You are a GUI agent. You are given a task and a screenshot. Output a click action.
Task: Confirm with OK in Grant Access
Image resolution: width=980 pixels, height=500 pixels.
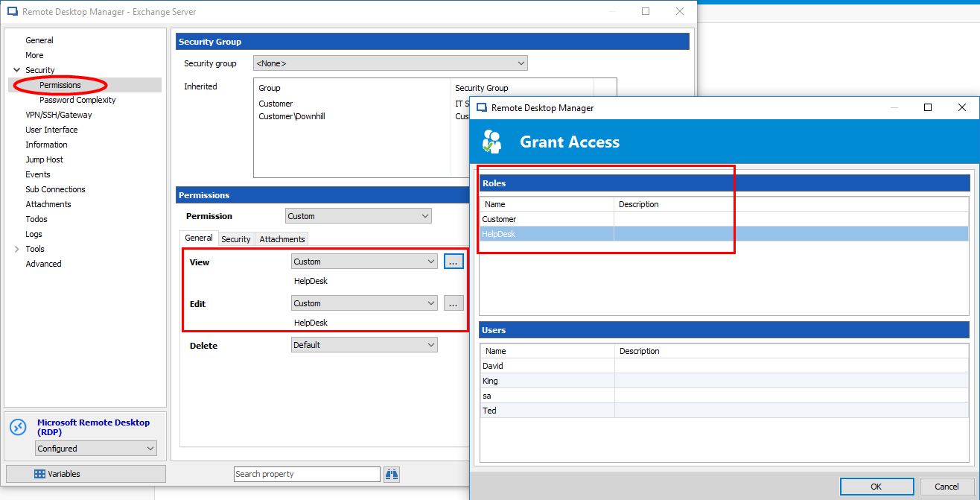pyautogui.click(x=876, y=487)
